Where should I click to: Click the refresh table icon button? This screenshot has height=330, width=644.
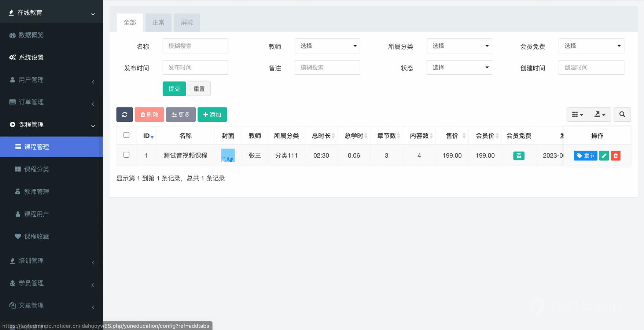click(x=125, y=114)
